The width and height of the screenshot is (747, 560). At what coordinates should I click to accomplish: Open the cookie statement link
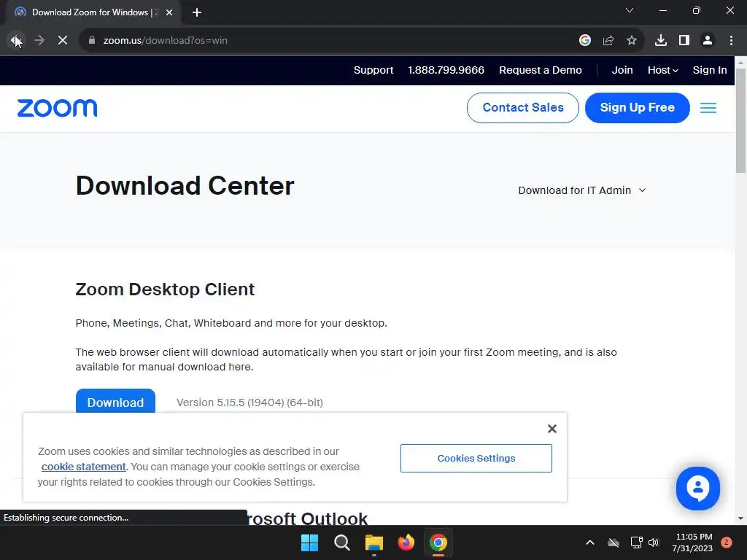[83, 467]
